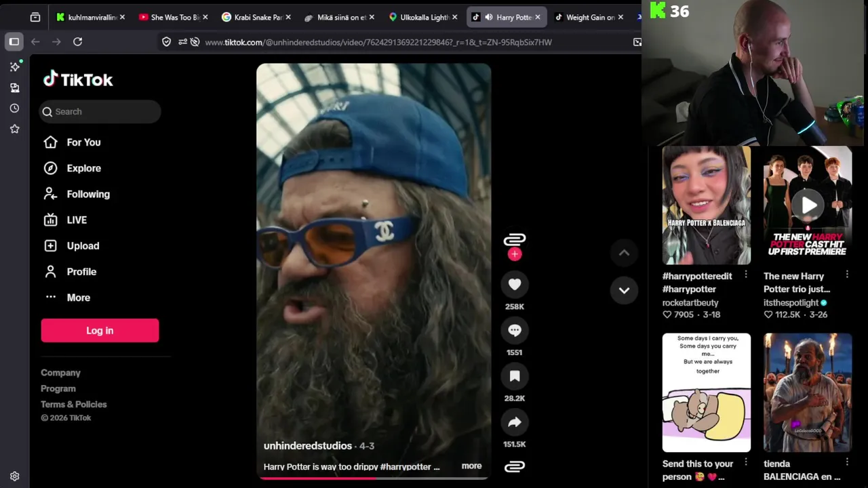Open Terms & Policies link
Screen dimensions: 868x488
coord(74,404)
